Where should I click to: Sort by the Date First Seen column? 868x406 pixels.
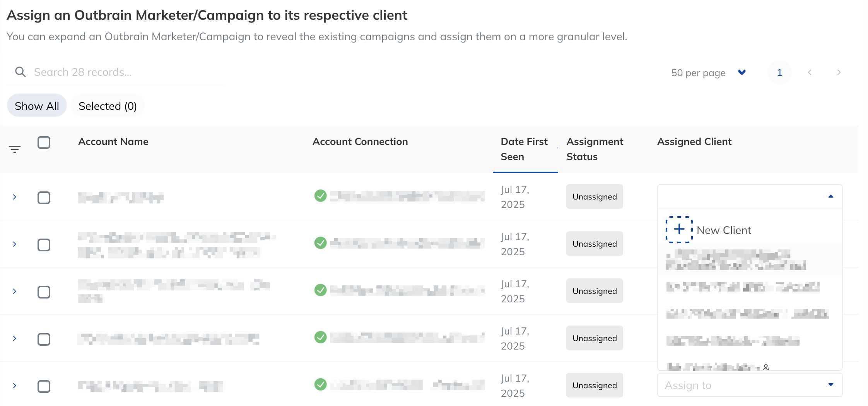click(524, 149)
